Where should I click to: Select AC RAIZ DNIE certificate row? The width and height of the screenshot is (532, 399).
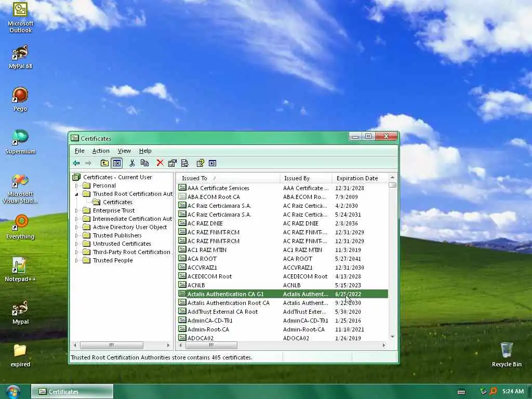(x=283, y=223)
